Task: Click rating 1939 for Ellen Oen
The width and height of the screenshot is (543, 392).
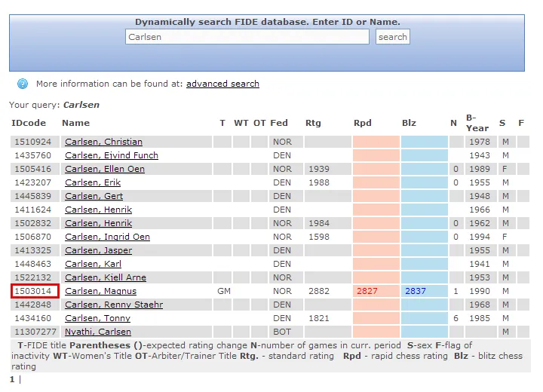Action: coord(319,169)
